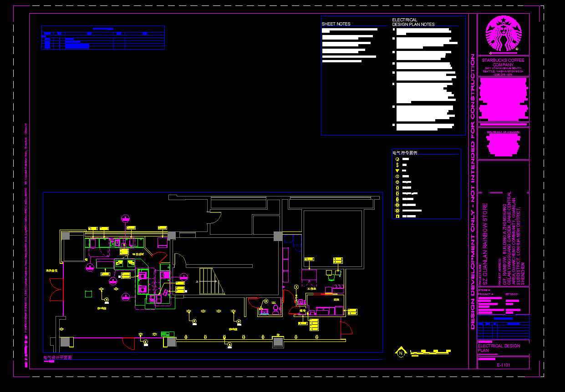
Task: Select the SZ Guanlan Rainbow Store project name
Action: 485,244
